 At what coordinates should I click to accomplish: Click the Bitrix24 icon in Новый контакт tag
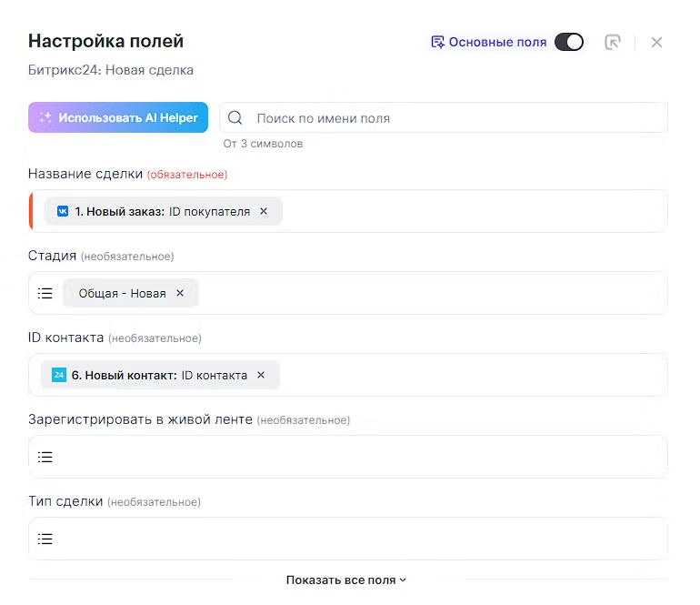59,375
